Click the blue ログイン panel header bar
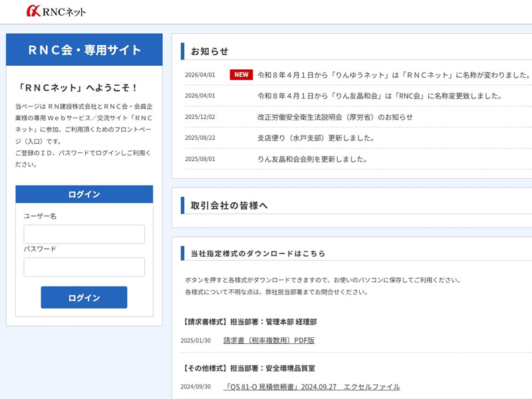The width and height of the screenshot is (532, 399). click(84, 194)
